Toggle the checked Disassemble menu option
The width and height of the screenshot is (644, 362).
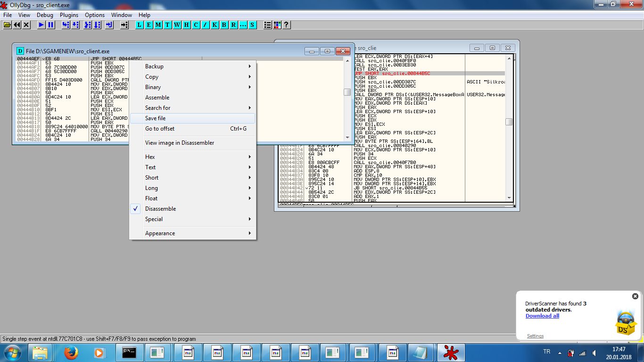point(193,209)
